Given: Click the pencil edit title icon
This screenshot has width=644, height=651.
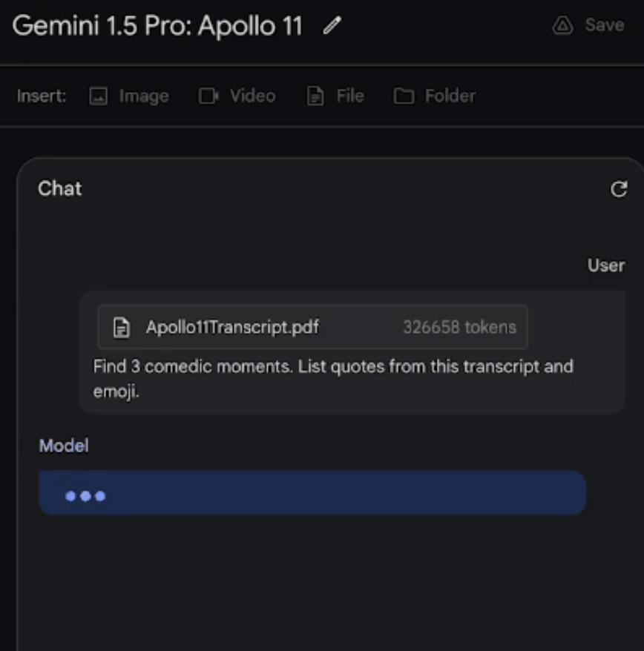Looking at the screenshot, I should [332, 25].
